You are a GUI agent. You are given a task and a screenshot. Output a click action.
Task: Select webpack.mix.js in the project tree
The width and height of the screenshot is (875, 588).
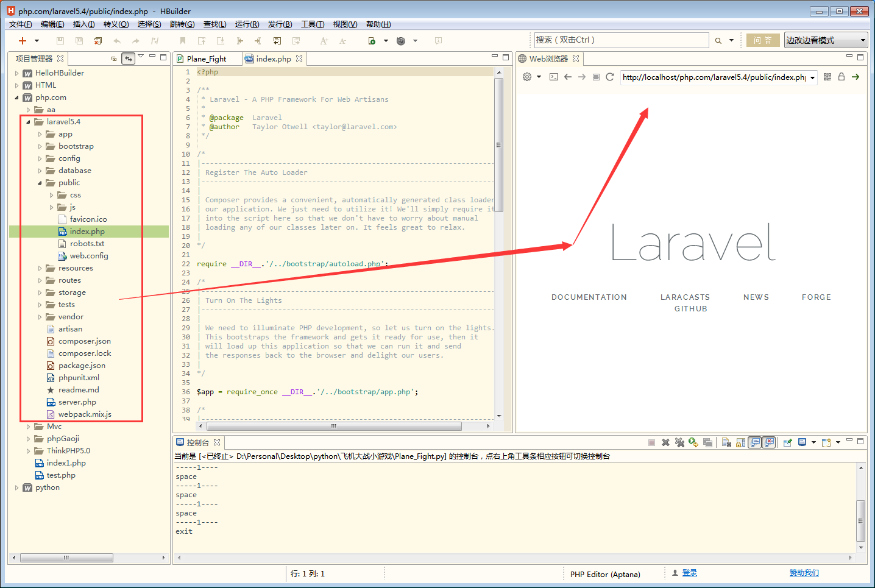click(x=85, y=414)
